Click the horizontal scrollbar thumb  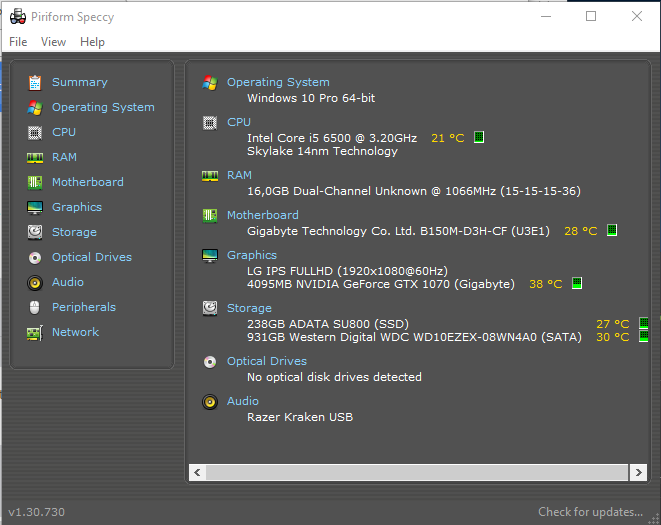coord(417,472)
